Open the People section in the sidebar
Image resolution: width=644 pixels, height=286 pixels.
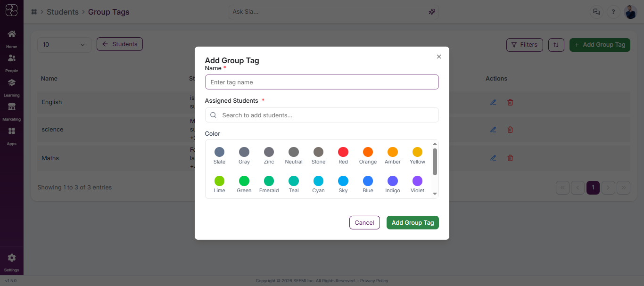coord(11,63)
